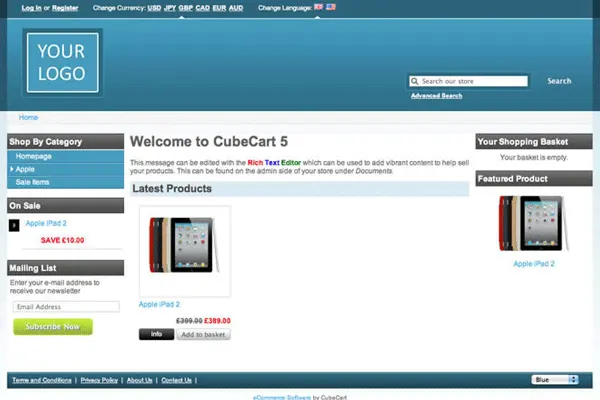This screenshot has height=400, width=600.
Task: Click the YOUR LOGO store logo
Action: (62, 62)
